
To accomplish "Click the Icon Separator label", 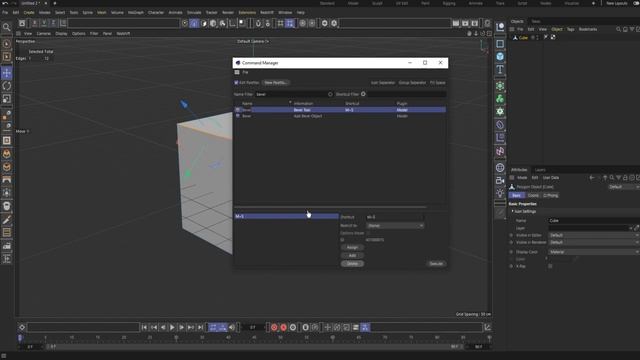I will [x=383, y=83].
